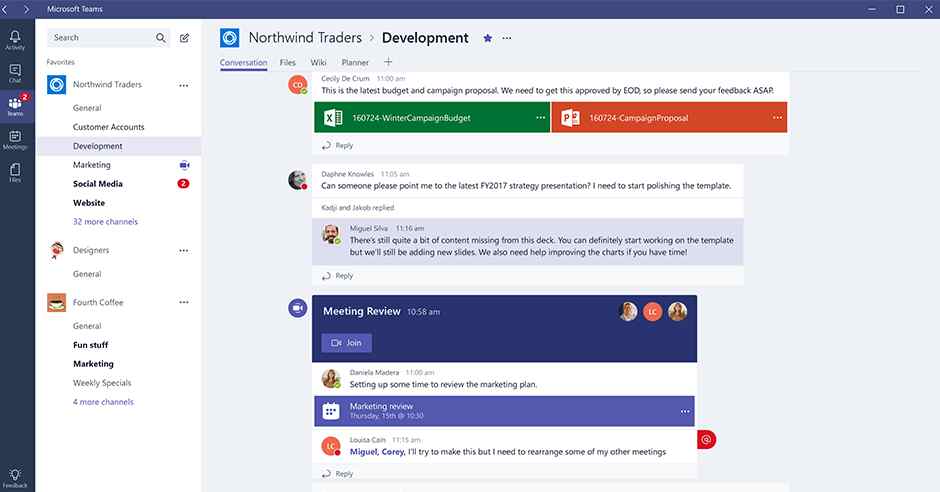Add a new tab with plus icon
940x492 pixels.
(389, 62)
